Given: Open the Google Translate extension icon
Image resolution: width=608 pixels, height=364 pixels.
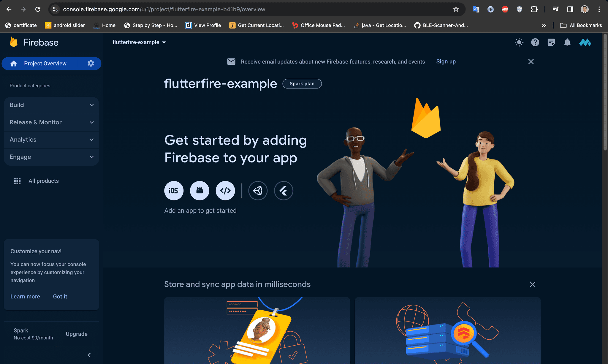Looking at the screenshot, I should point(476,10).
